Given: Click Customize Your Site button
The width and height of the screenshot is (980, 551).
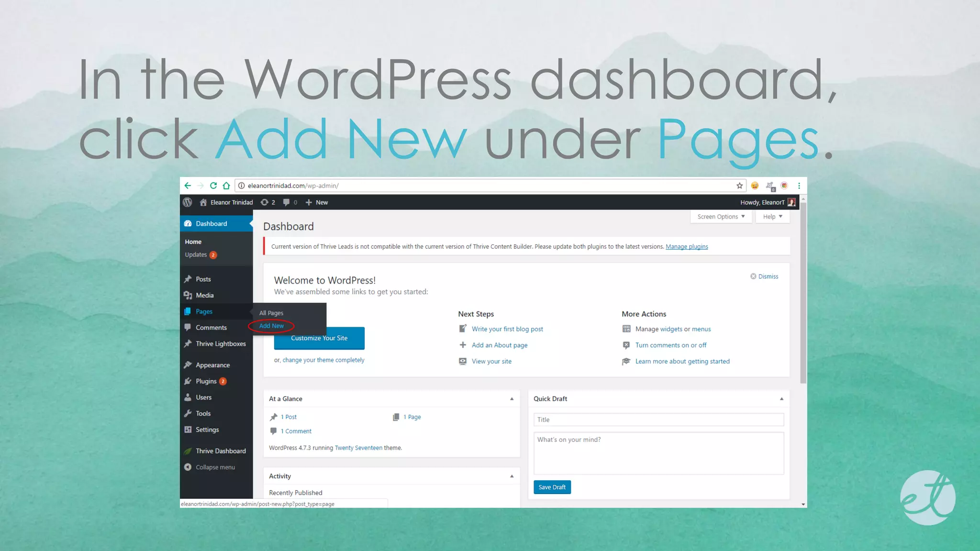Looking at the screenshot, I should (x=319, y=338).
